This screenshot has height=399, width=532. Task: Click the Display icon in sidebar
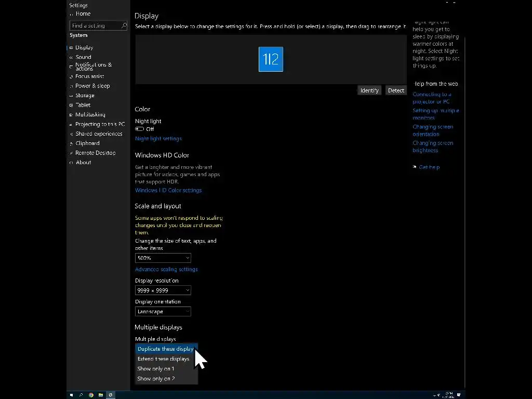[71, 48]
